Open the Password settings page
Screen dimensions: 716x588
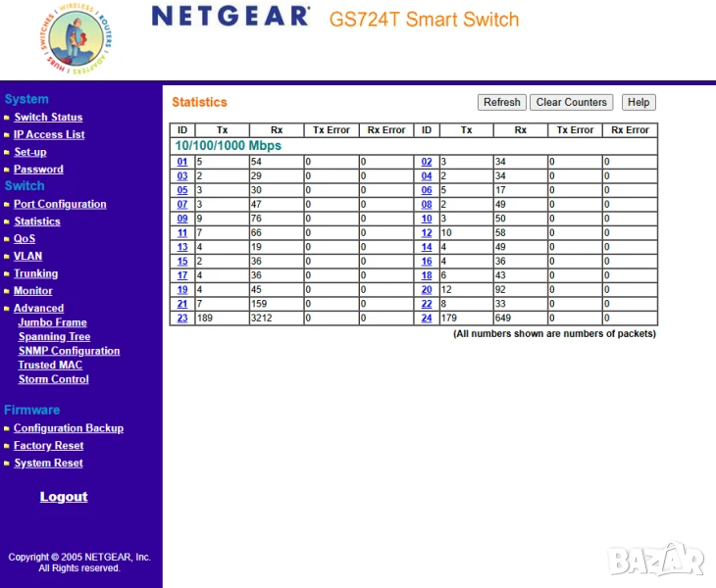[38, 170]
